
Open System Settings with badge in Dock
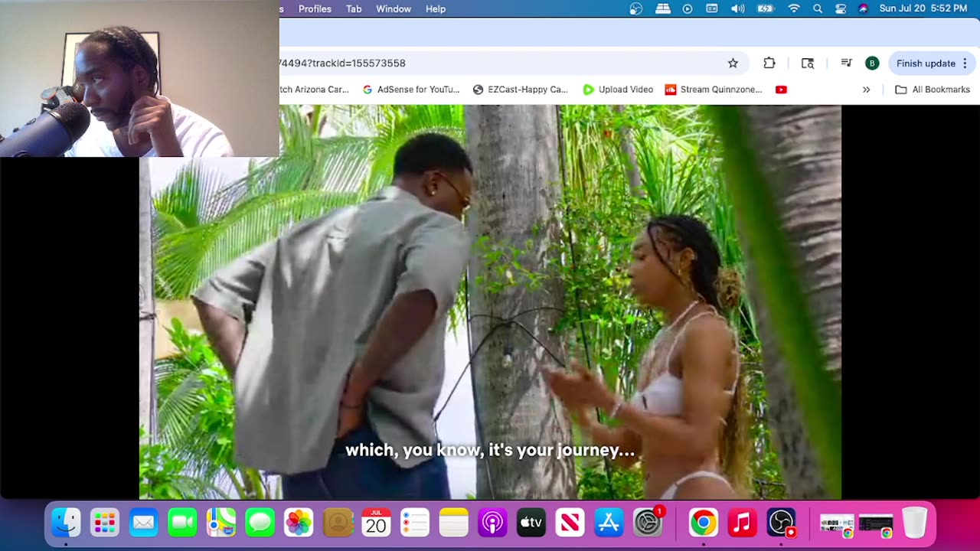648,523
